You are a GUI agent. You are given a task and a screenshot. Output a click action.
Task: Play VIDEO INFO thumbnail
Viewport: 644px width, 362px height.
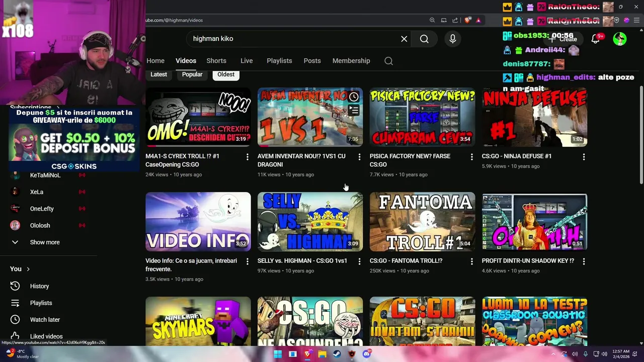pos(198,222)
